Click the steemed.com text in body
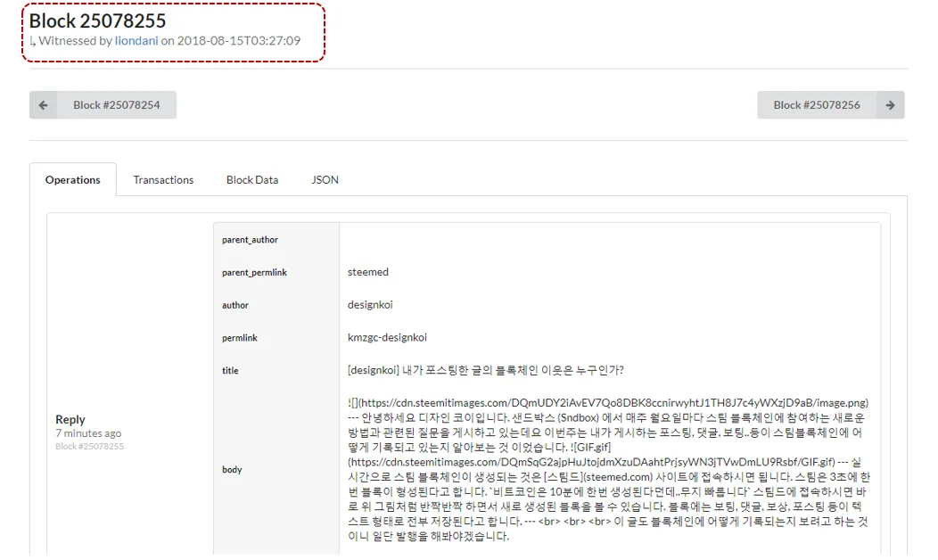Image resolution: width=938 pixels, height=560 pixels. pos(617,477)
